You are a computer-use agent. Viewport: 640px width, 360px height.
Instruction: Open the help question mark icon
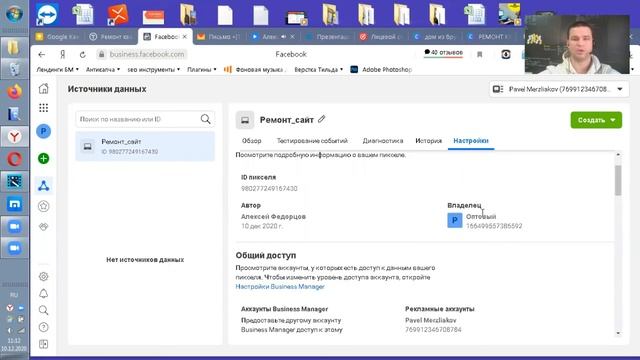click(x=43, y=327)
